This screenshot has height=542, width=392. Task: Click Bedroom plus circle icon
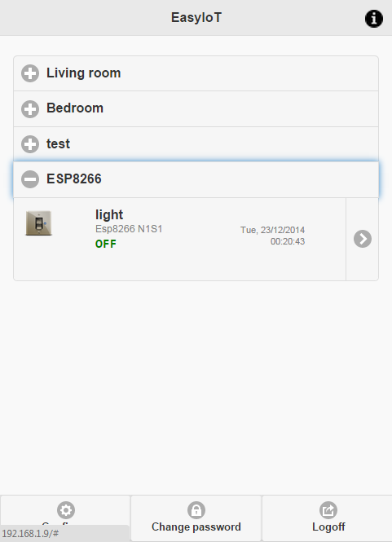30,109
